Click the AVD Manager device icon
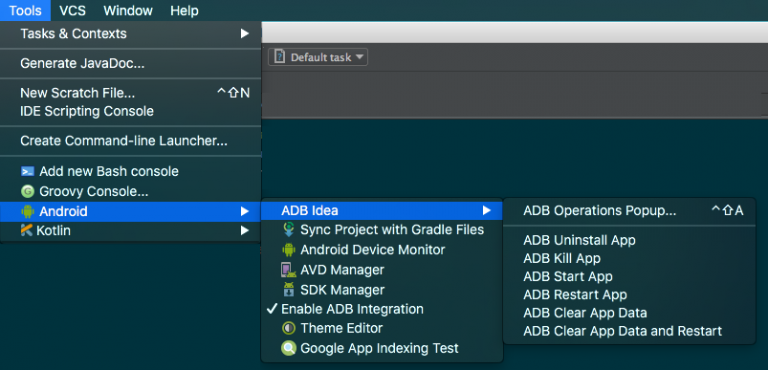 [288, 270]
